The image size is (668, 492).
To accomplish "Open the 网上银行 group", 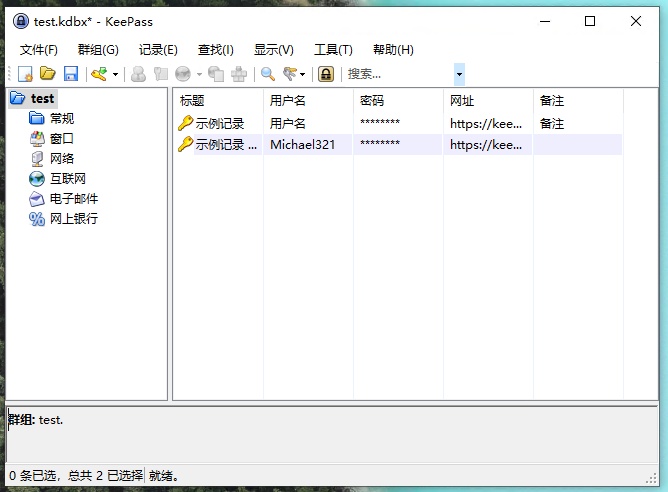I will point(73,219).
